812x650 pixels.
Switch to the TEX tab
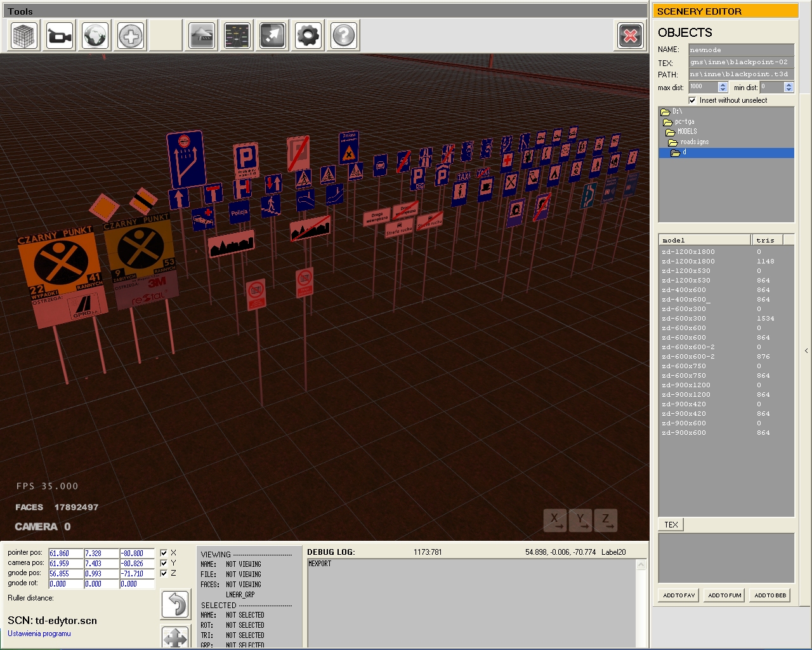[x=671, y=525]
